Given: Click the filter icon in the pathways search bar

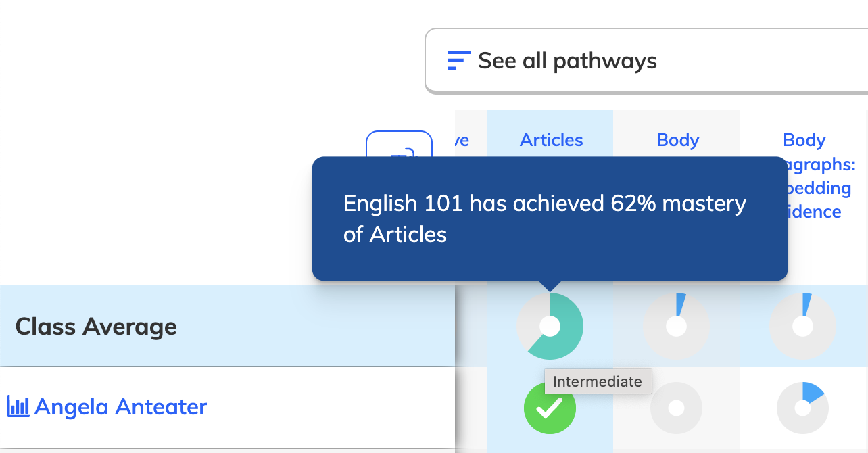Looking at the screenshot, I should pyautogui.click(x=458, y=60).
